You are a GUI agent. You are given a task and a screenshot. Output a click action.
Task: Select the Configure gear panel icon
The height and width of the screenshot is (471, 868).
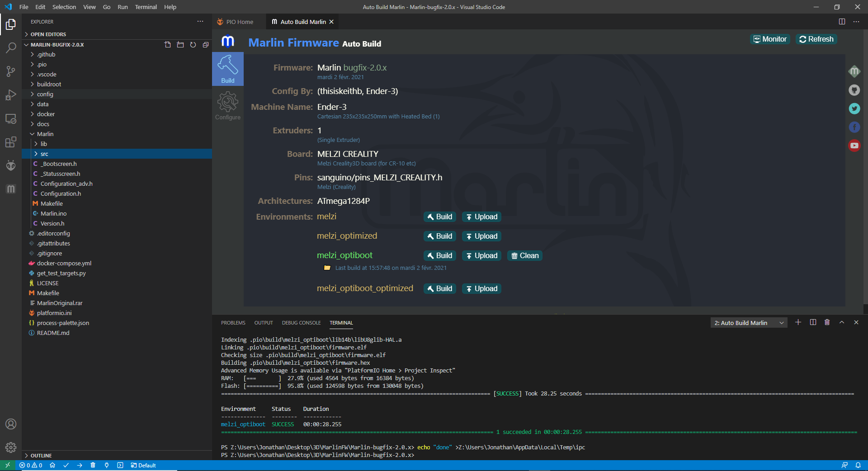[228, 105]
